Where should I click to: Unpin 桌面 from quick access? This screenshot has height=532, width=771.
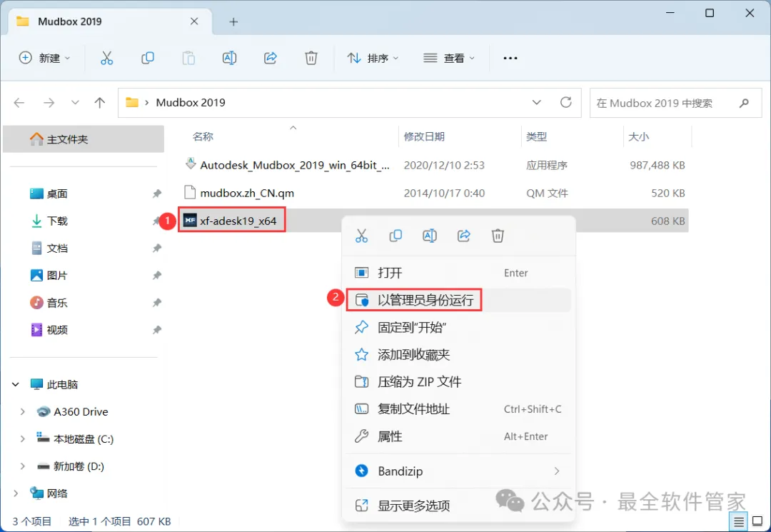[x=157, y=194]
